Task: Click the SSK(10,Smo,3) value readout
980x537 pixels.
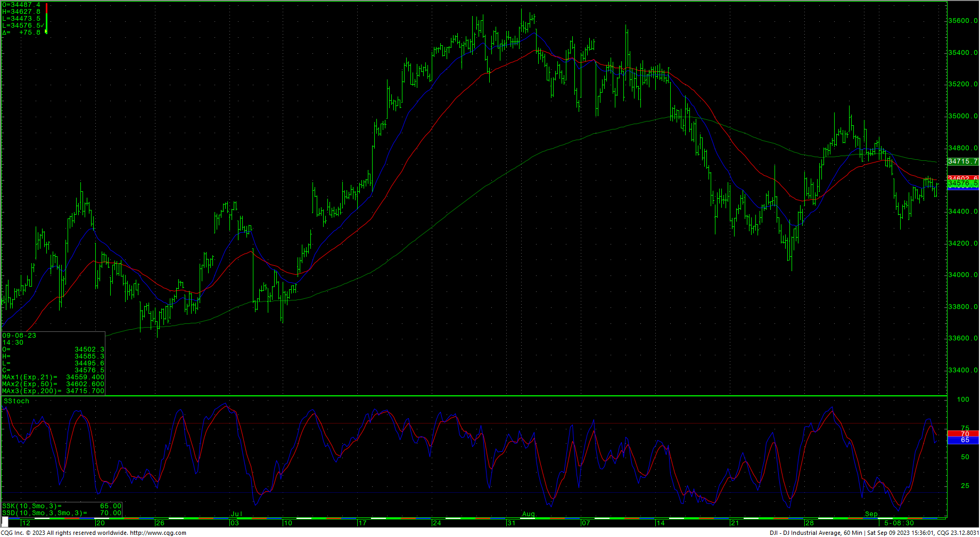Action: point(61,506)
